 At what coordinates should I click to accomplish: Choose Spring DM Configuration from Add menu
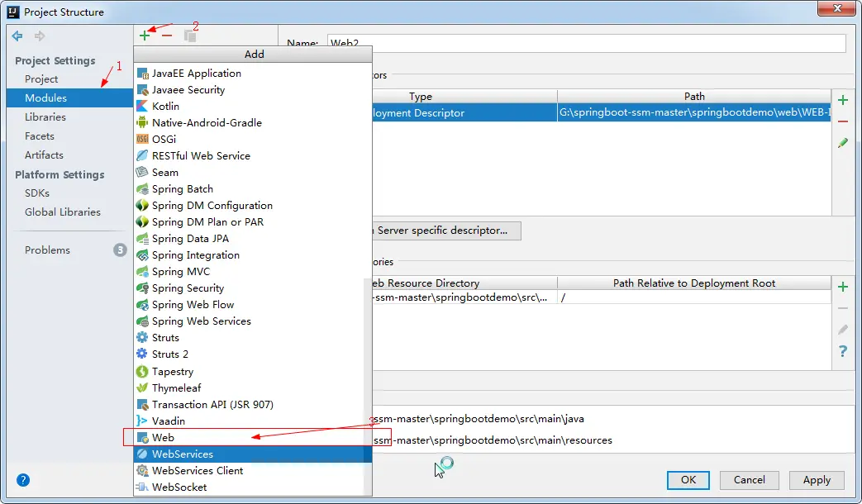pos(252,206)
